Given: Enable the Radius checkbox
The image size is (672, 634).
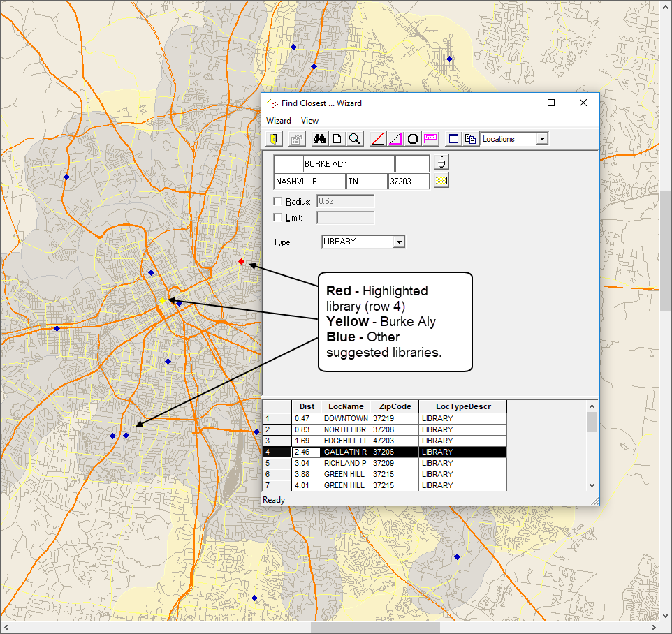Looking at the screenshot, I should [277, 201].
